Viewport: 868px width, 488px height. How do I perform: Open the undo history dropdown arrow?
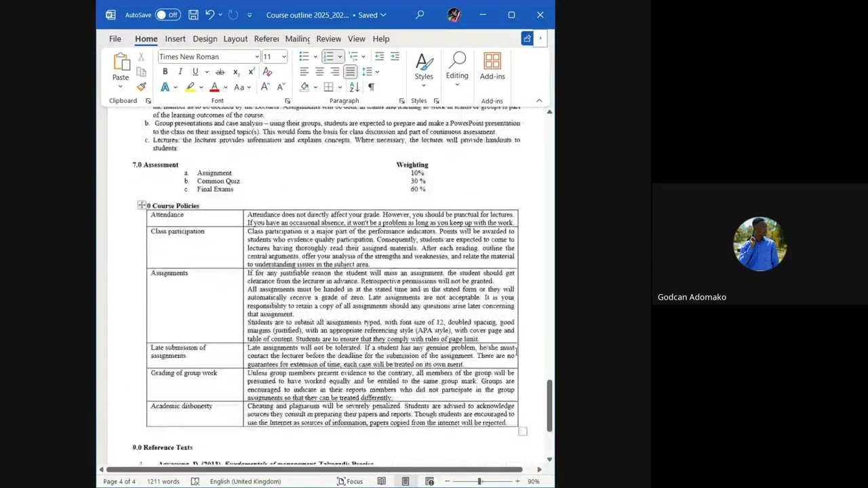[x=220, y=15]
